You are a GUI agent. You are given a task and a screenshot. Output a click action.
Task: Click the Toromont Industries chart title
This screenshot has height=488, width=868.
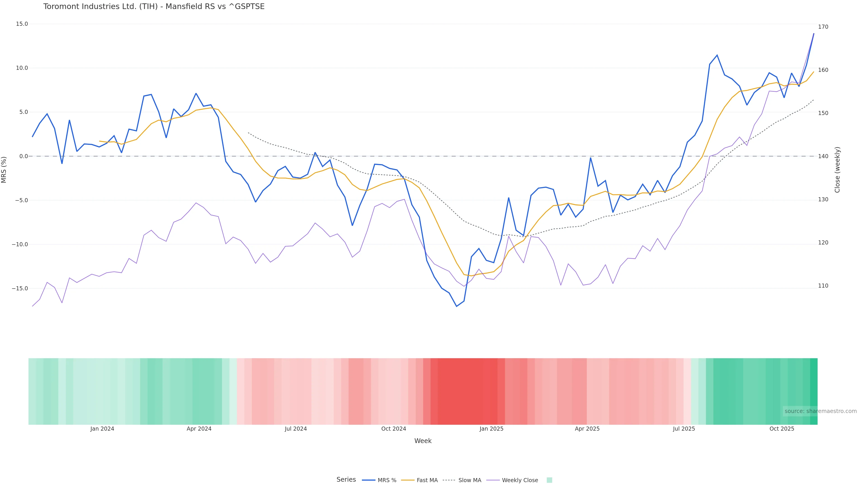click(154, 7)
